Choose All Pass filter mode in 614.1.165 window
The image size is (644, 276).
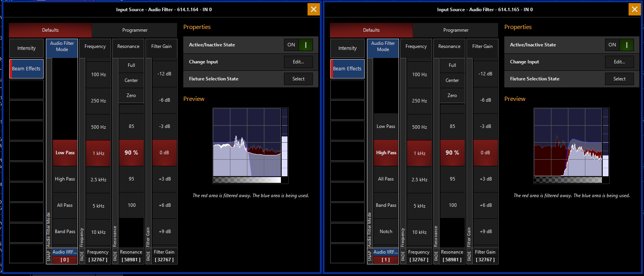tap(386, 179)
